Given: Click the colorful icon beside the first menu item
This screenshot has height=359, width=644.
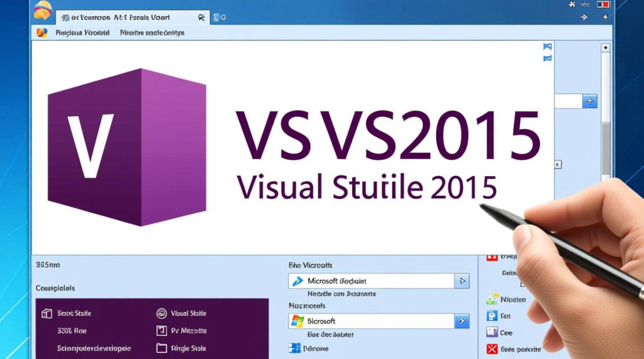Looking at the screenshot, I should (x=42, y=33).
